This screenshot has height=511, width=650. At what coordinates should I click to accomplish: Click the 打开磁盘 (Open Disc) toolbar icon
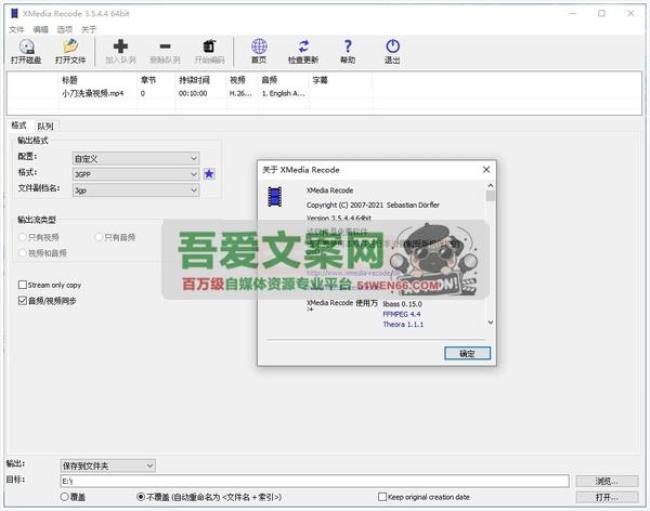pos(26,46)
